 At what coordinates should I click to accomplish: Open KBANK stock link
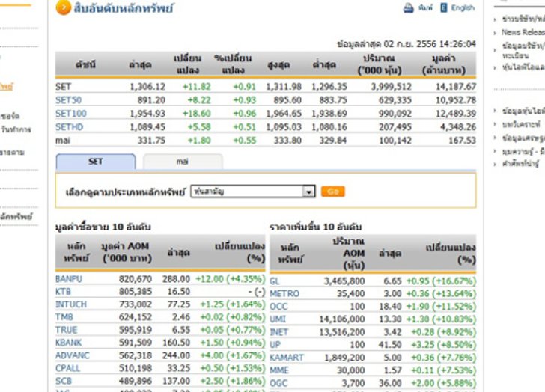point(68,343)
